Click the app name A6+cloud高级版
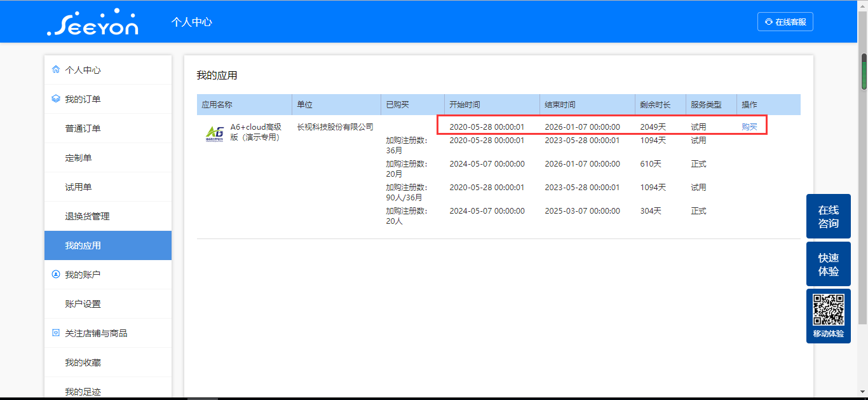 click(255, 132)
